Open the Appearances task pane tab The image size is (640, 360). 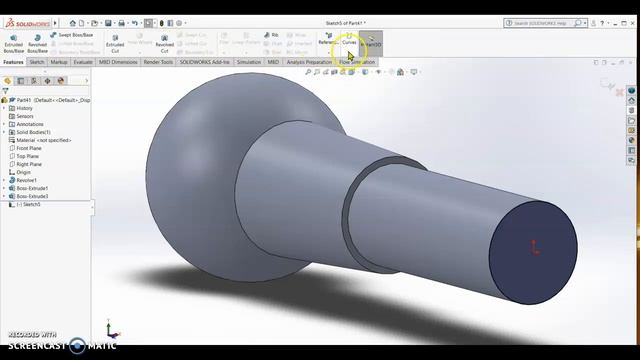(x=631, y=140)
